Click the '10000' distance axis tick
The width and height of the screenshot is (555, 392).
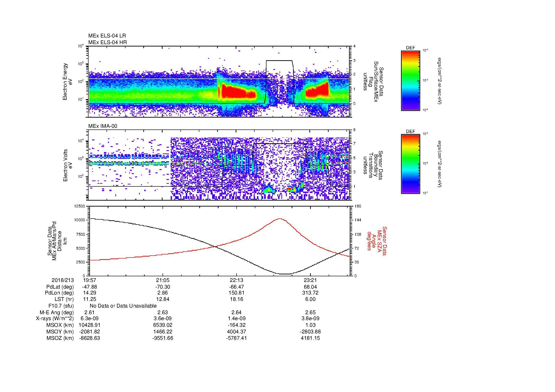tap(79, 220)
